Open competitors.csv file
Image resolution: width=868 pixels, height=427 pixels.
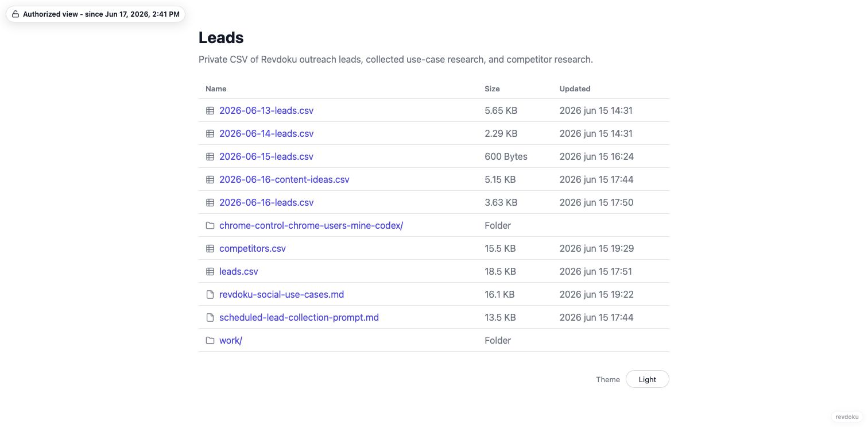[x=253, y=248]
